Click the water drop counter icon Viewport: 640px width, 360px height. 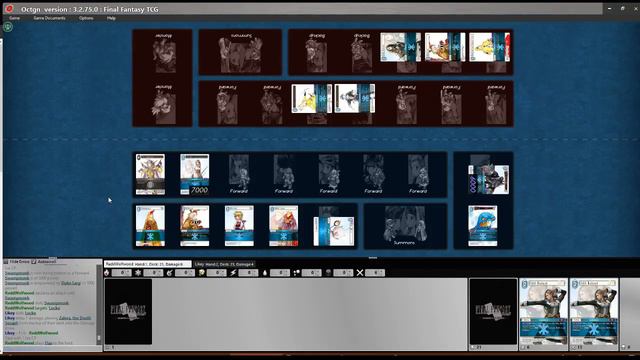tap(264, 273)
